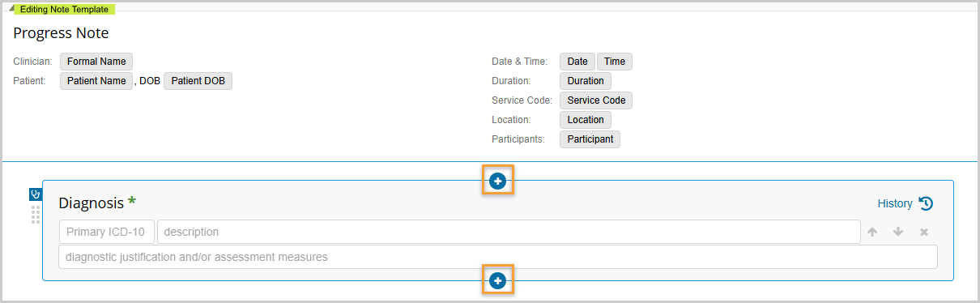980x303 pixels.
Task: Select the Duration placeholder chip
Action: click(586, 81)
